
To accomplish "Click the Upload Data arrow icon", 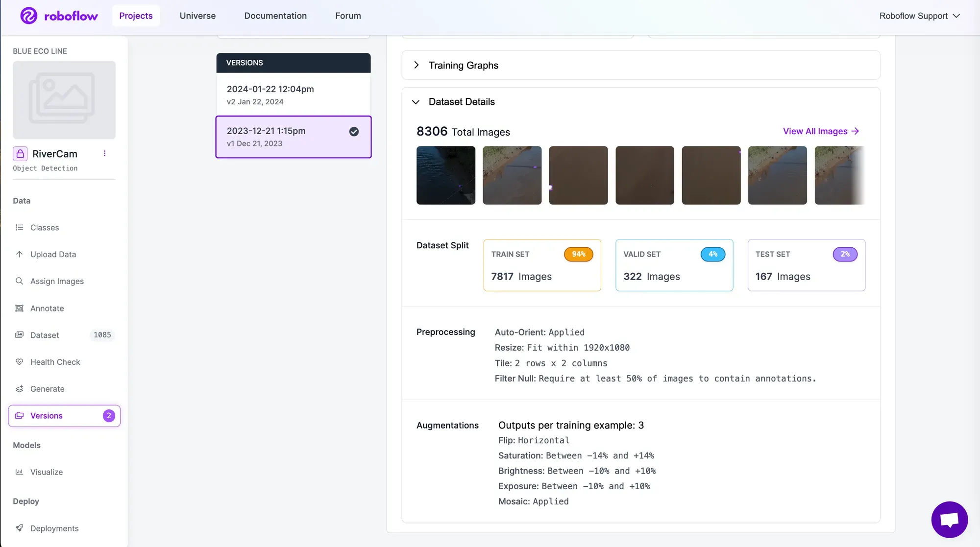I will click(x=19, y=254).
